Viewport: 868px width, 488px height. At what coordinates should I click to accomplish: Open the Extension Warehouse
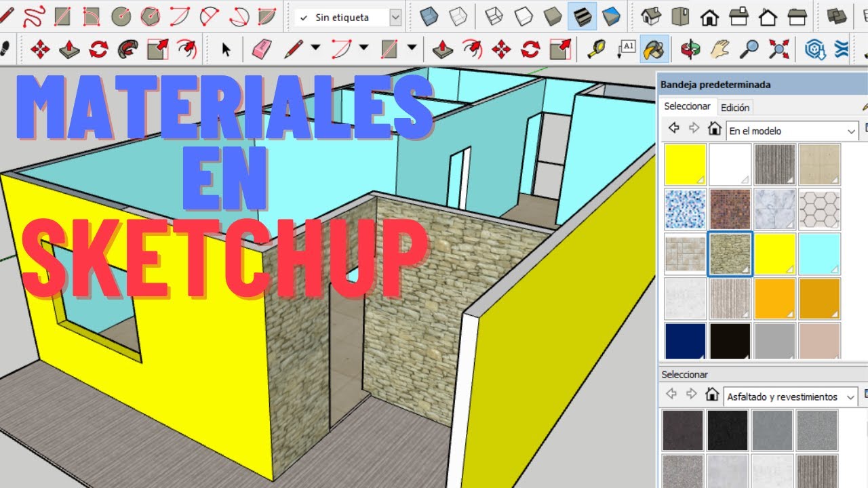(x=842, y=49)
